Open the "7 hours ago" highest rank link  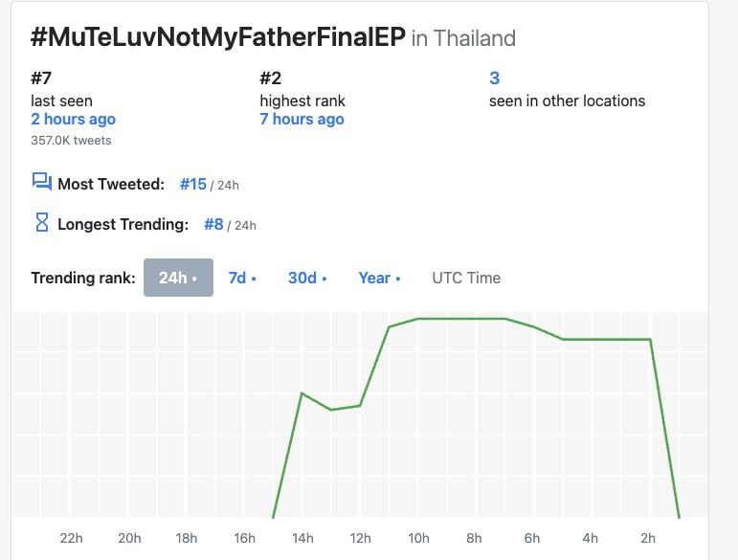[302, 120]
